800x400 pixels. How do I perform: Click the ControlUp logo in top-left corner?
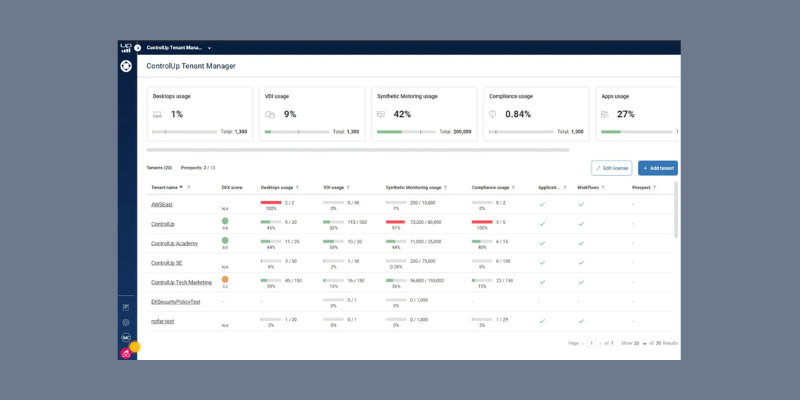pyautogui.click(x=126, y=47)
